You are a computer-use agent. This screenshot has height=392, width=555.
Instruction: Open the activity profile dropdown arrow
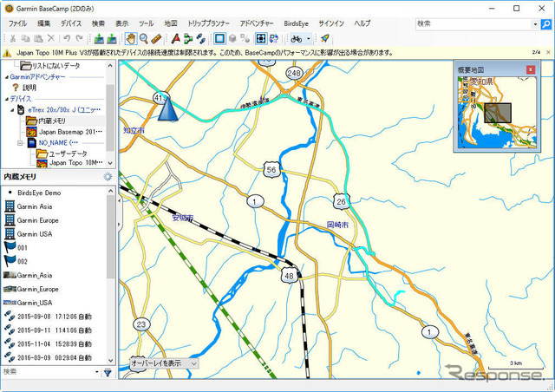point(309,38)
